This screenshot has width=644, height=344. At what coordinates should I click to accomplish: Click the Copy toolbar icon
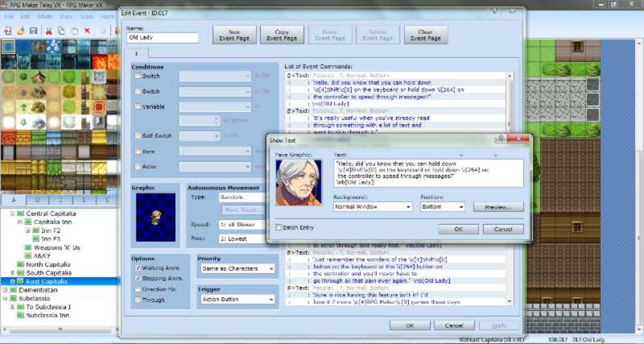point(61,31)
